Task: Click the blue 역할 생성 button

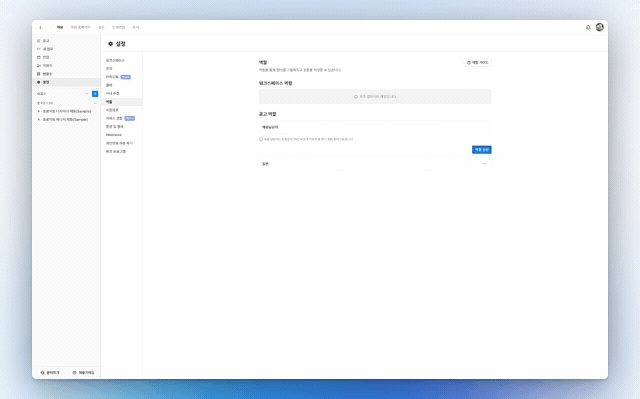Action: (482, 150)
